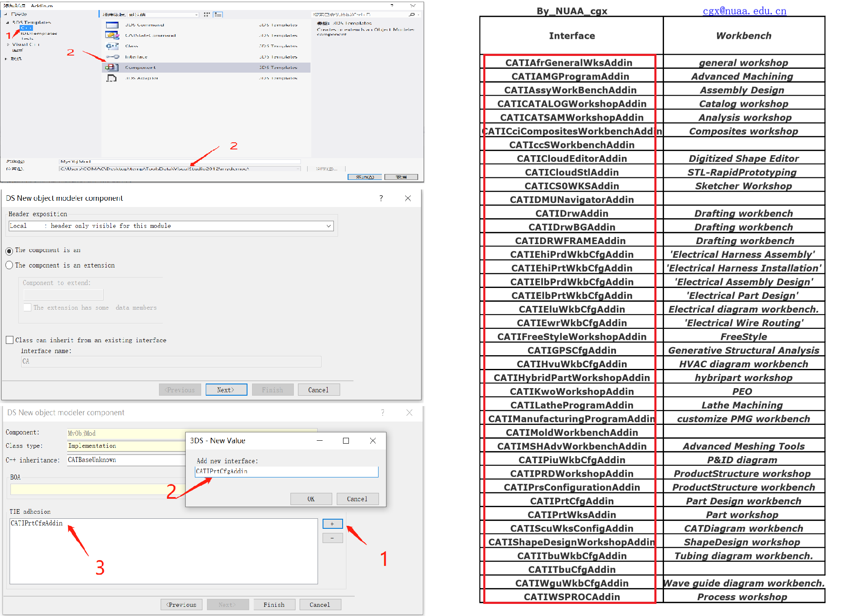The width and height of the screenshot is (843, 616).
Task: Select the 3DS Templates tree item
Action: [32, 23]
